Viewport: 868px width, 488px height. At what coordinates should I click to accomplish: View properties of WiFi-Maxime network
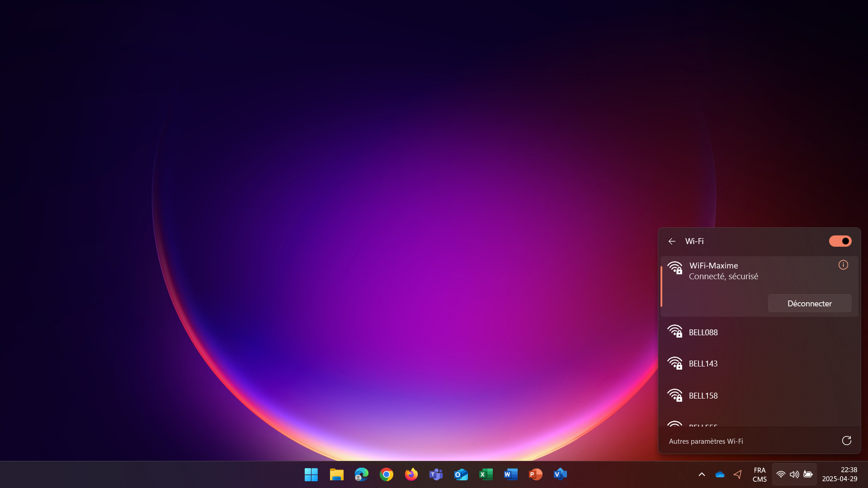843,265
